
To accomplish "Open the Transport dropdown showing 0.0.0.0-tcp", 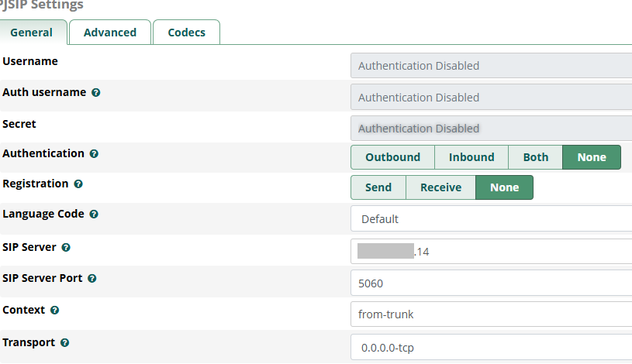I will (491, 346).
